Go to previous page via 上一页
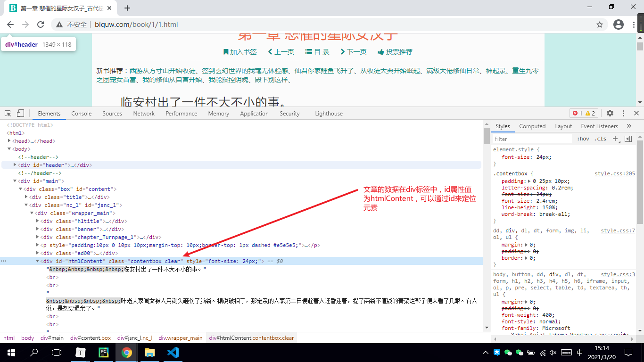Image resolution: width=644 pixels, height=362 pixels. [x=281, y=52]
